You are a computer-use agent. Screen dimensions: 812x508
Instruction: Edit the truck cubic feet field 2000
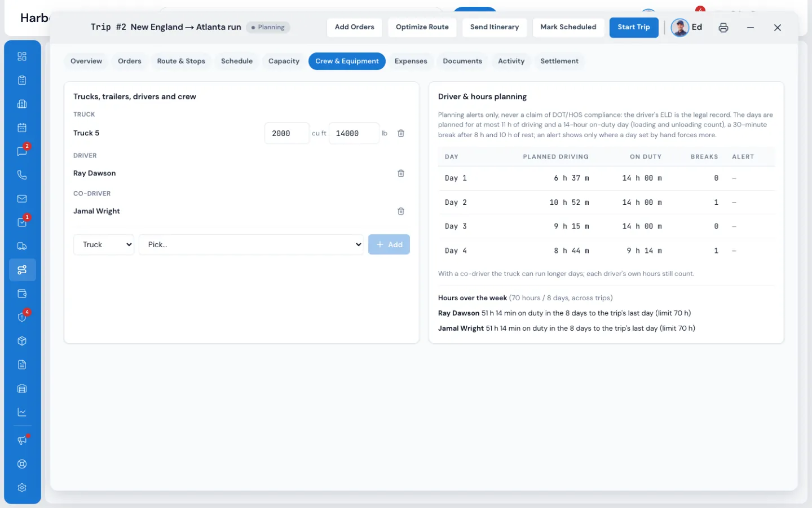pyautogui.click(x=287, y=133)
